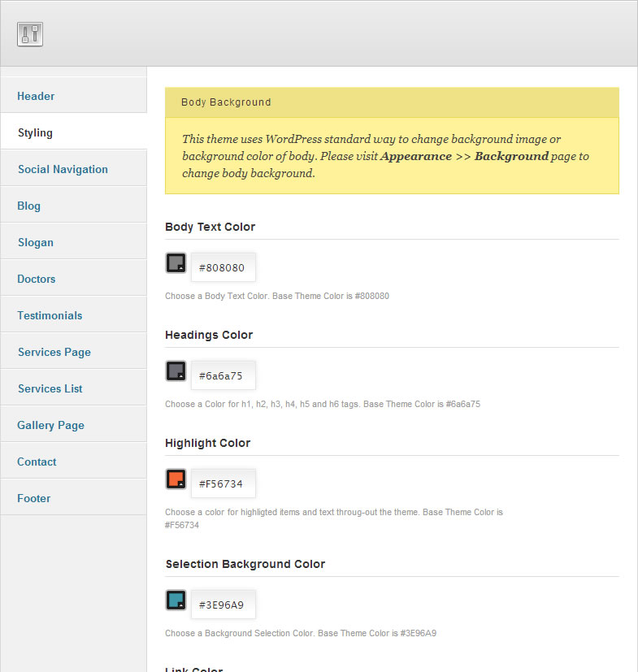This screenshot has width=638, height=672.
Task: Open the Headings Color picker swatch
Action: [176, 371]
